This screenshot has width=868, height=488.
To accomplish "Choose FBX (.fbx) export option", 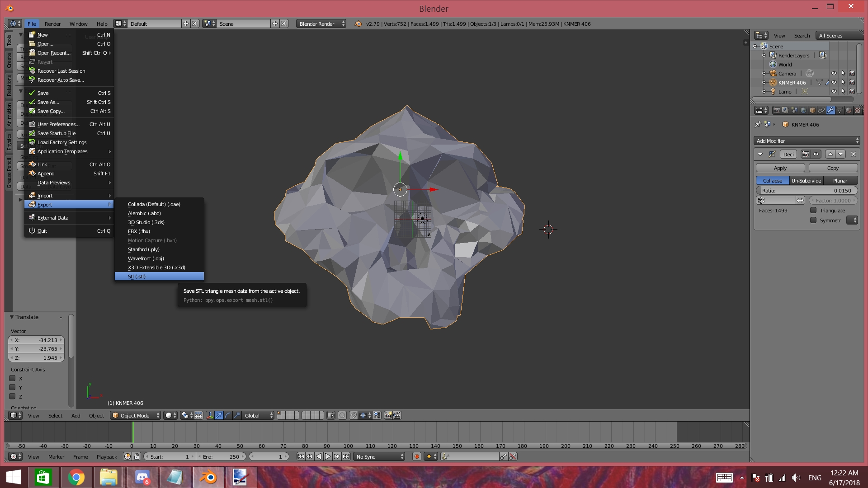I will (159, 231).
